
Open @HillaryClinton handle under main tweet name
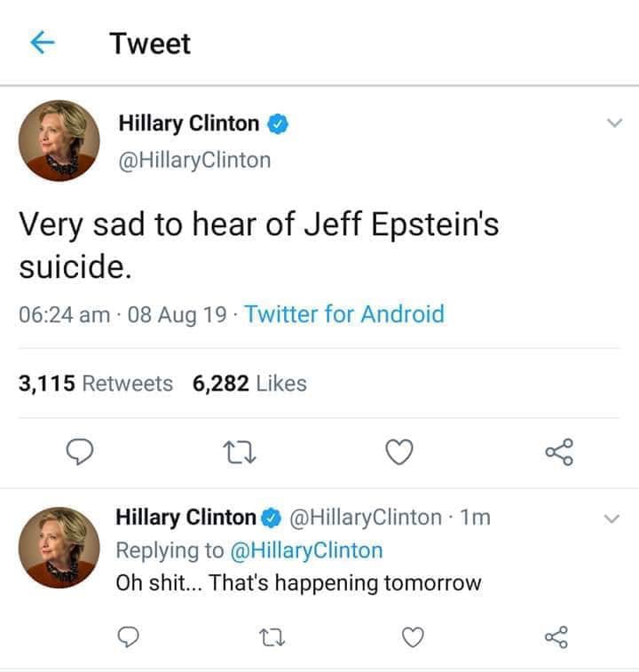[x=194, y=160]
